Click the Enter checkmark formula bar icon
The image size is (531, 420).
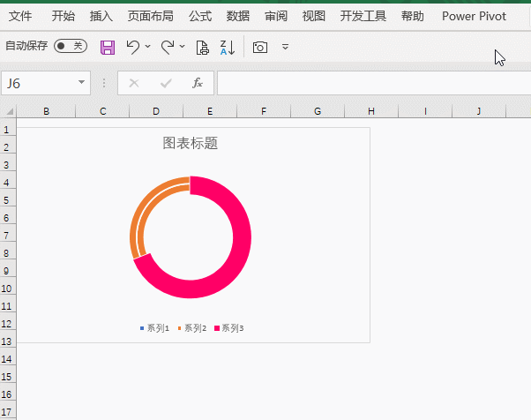pos(166,83)
